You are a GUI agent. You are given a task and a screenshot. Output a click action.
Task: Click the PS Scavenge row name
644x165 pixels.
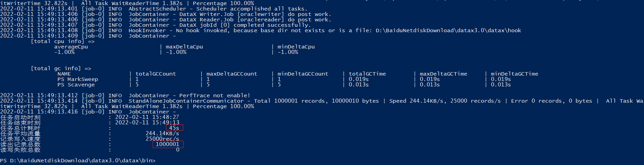point(76,85)
